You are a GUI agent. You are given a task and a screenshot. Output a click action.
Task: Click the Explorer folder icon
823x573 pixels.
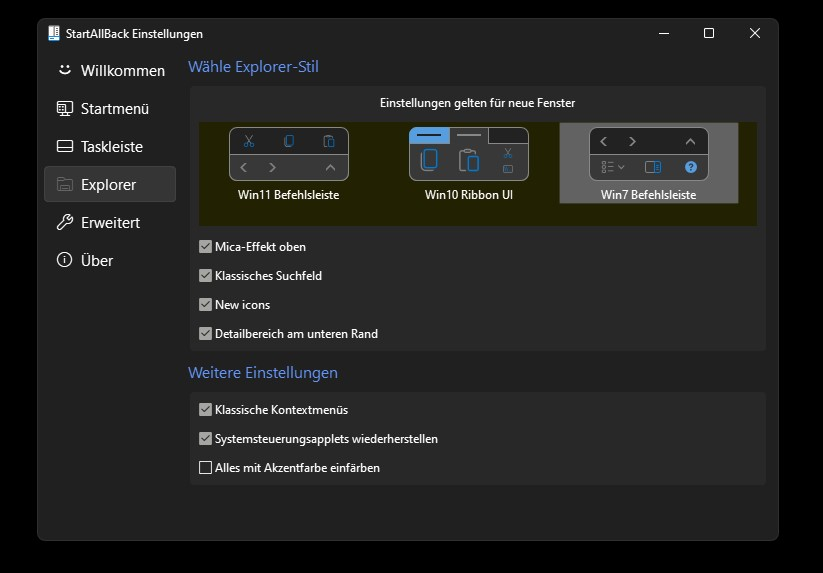[65, 184]
